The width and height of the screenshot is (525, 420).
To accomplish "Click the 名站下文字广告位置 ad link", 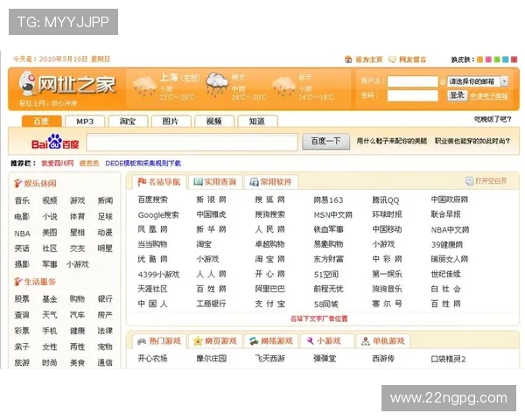I will [x=318, y=318].
